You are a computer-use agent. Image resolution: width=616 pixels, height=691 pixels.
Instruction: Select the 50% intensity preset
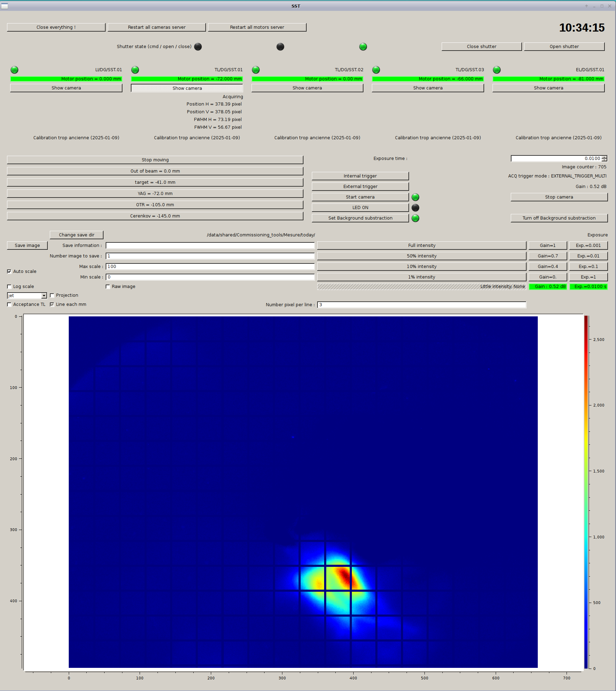[x=421, y=256]
